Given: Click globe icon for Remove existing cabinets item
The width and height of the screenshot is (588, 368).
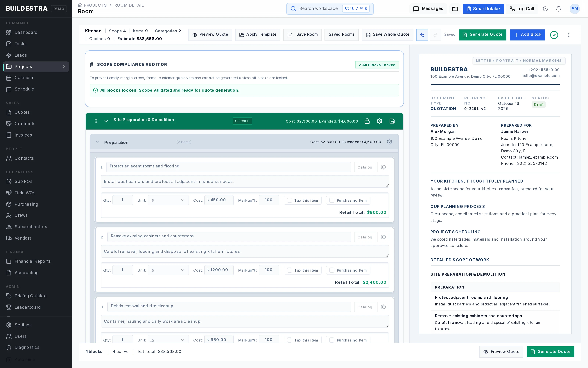Looking at the screenshot, I should pyautogui.click(x=383, y=237).
